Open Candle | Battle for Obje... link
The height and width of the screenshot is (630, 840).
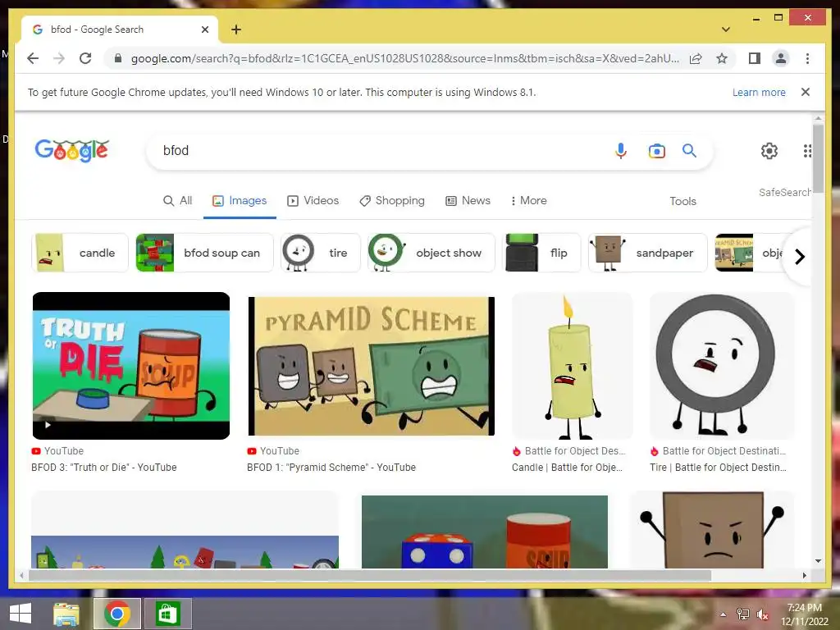(x=568, y=467)
